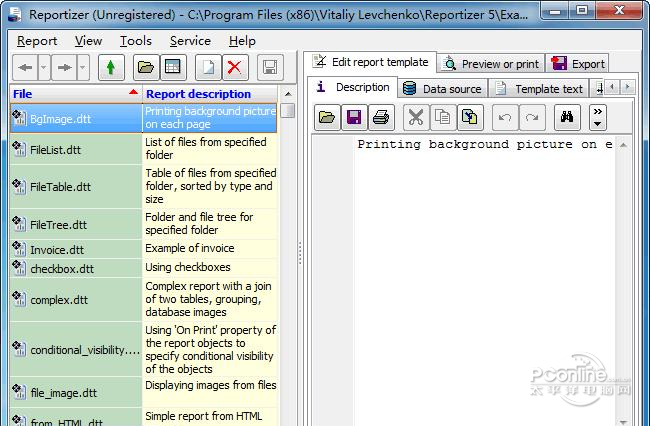Click the paste icon in editor toolbar

[x=468, y=118]
